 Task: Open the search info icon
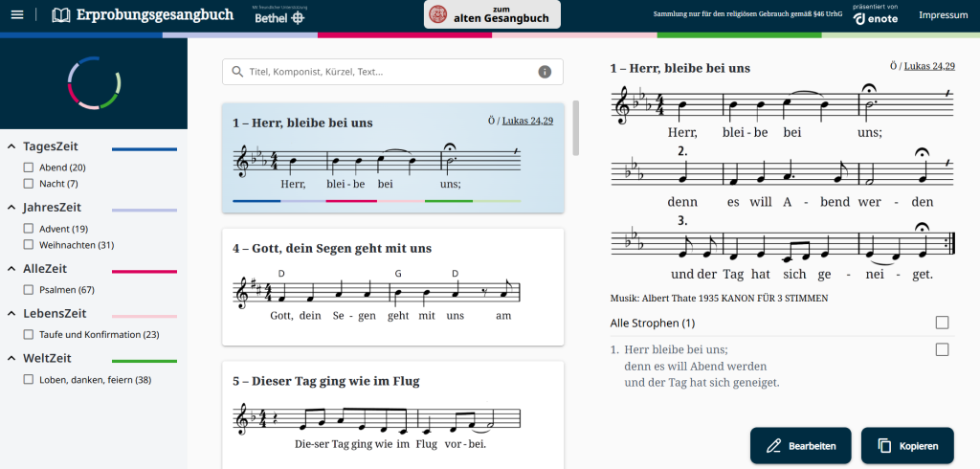545,72
